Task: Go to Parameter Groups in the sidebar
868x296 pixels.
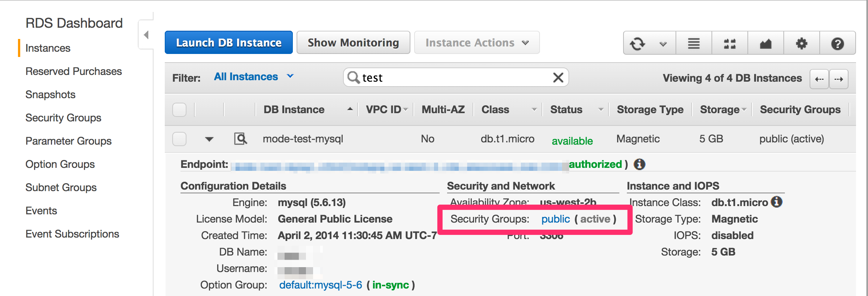Action: (x=69, y=141)
